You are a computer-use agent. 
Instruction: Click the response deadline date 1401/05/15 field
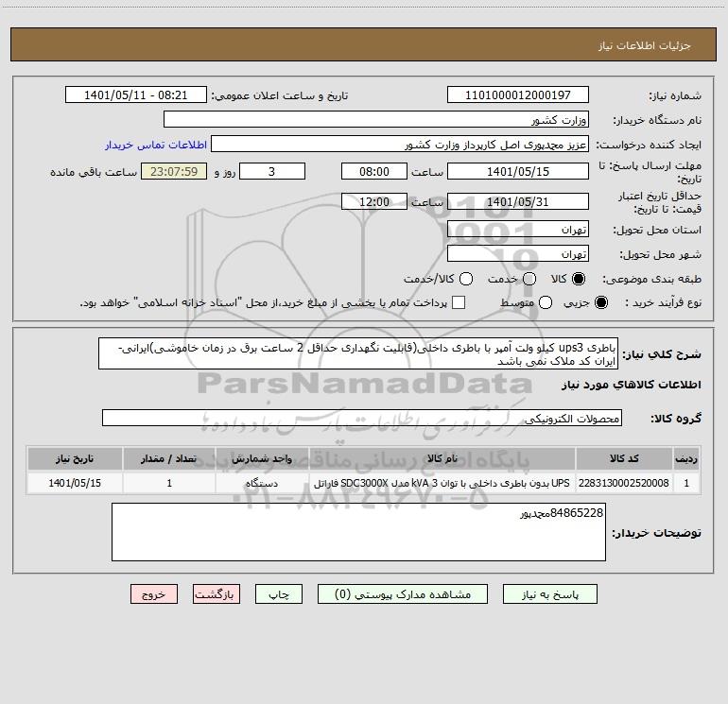[518, 171]
